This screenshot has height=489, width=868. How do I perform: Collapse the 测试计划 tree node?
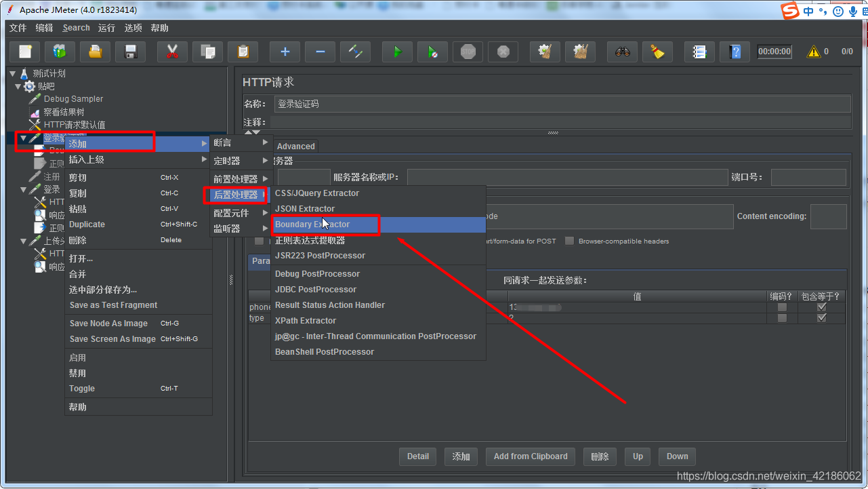coord(13,73)
